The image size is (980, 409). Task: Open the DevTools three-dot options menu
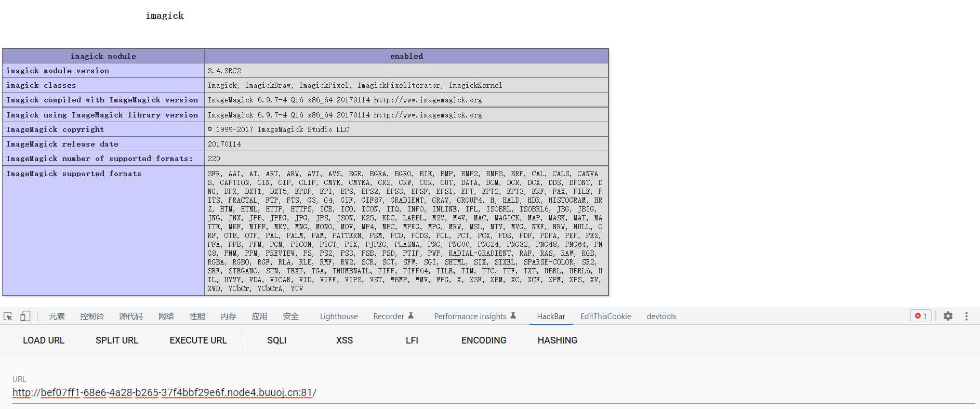(x=966, y=316)
